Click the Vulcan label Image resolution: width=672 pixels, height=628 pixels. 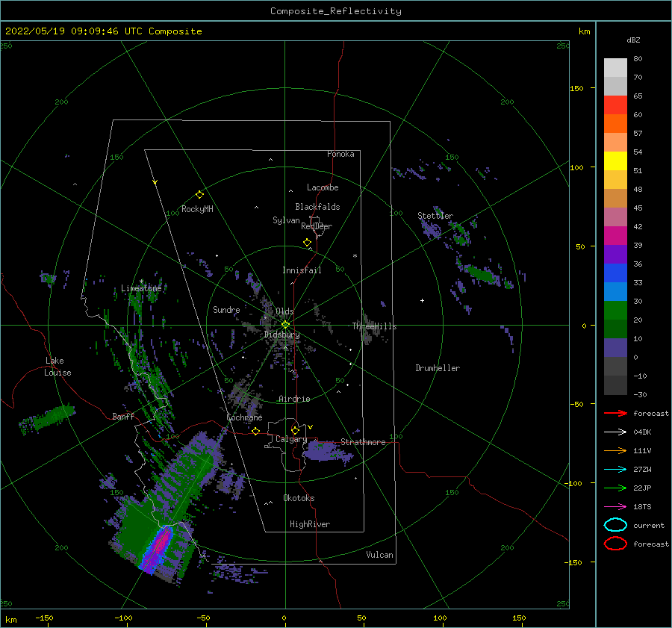pos(379,555)
